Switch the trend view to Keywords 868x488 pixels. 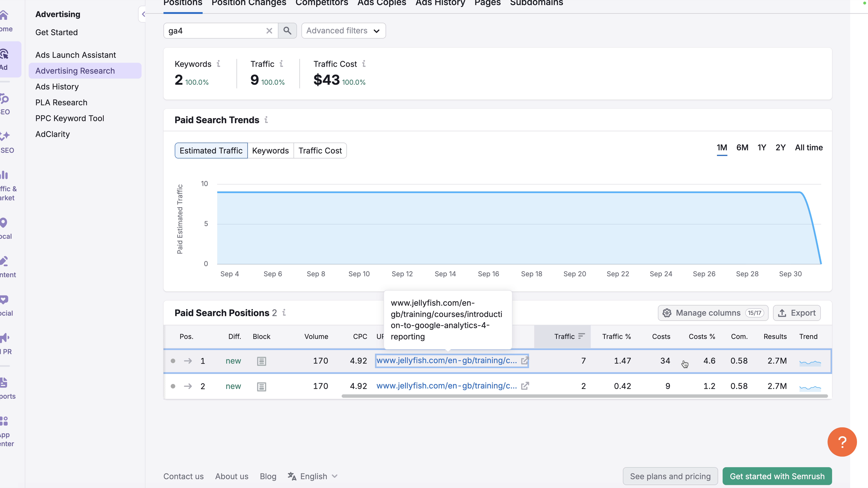click(x=271, y=150)
